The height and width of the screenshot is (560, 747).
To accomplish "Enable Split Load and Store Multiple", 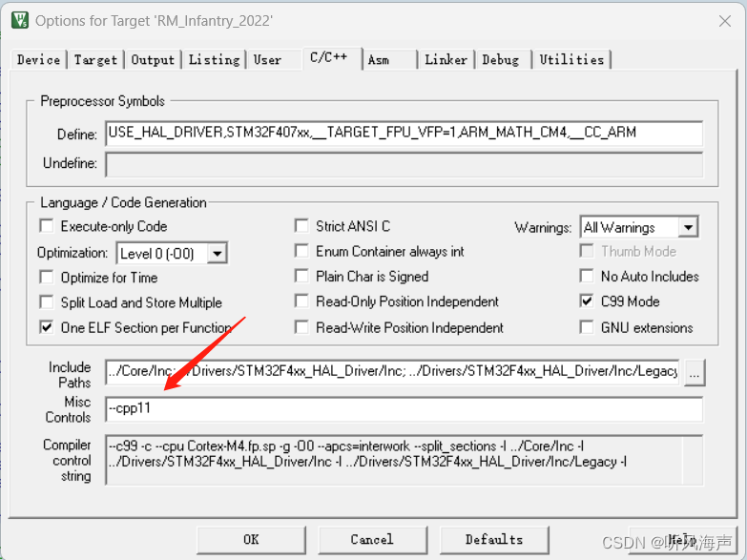I will pos(47,302).
